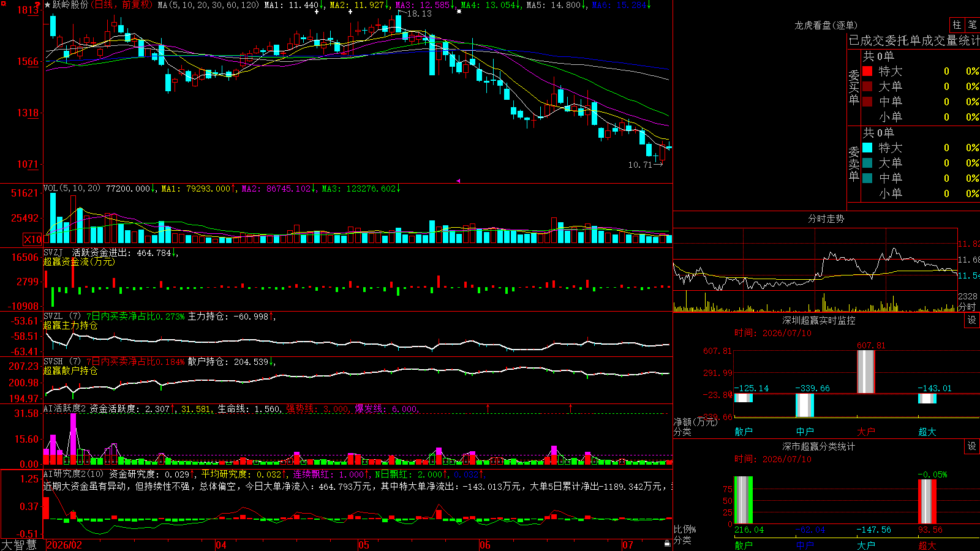Click the 超赢主力持仓 label
Image resolution: width=980 pixels, height=551 pixels.
click(70, 325)
